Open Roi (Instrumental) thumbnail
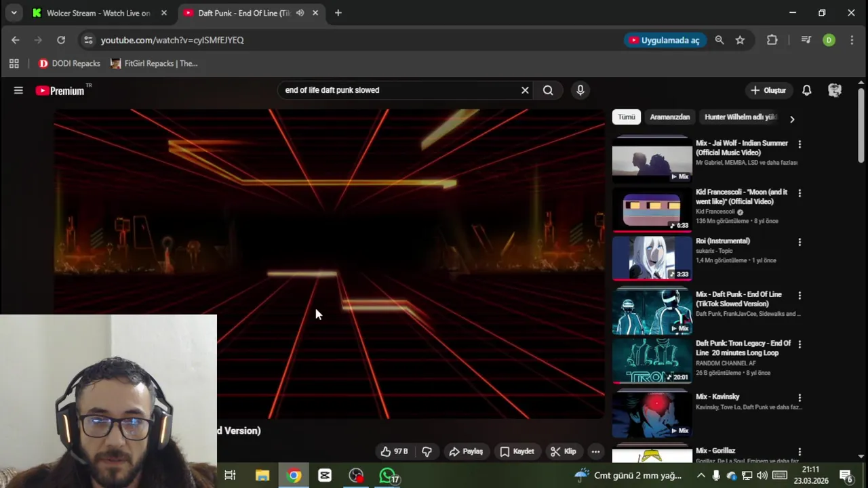The image size is (868, 488). pyautogui.click(x=652, y=258)
